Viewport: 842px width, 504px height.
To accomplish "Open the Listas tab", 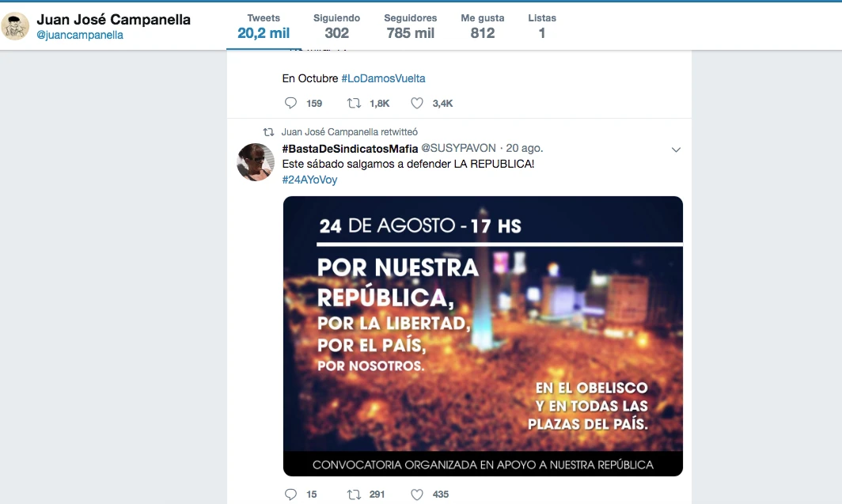I will click(x=542, y=26).
